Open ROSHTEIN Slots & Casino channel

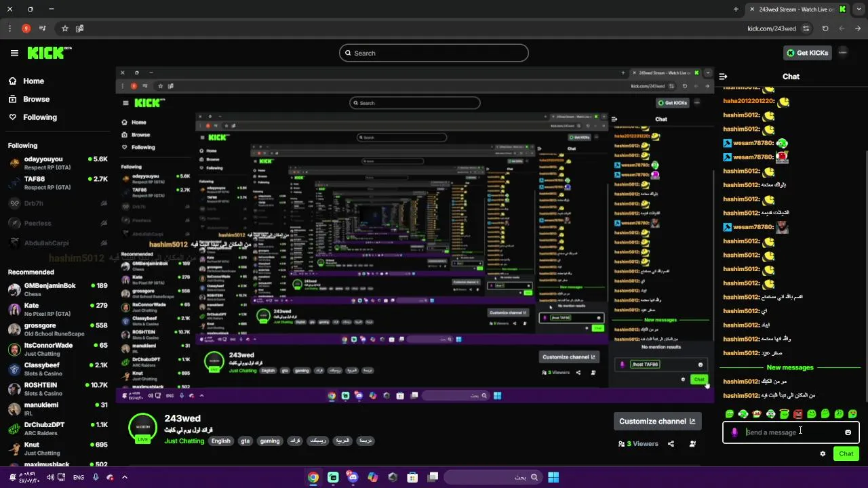pyautogui.click(x=58, y=389)
